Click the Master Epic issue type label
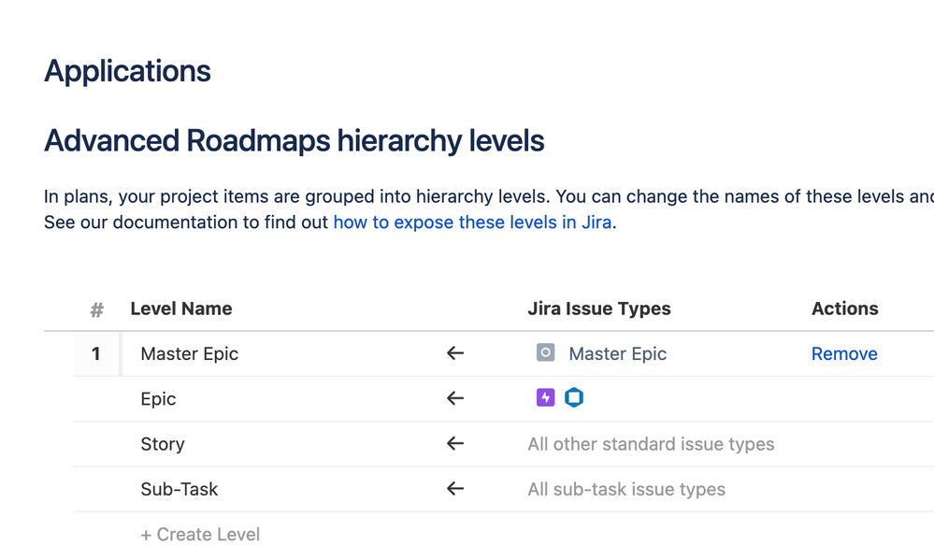Image resolution: width=934 pixels, height=560 pixels. point(618,354)
